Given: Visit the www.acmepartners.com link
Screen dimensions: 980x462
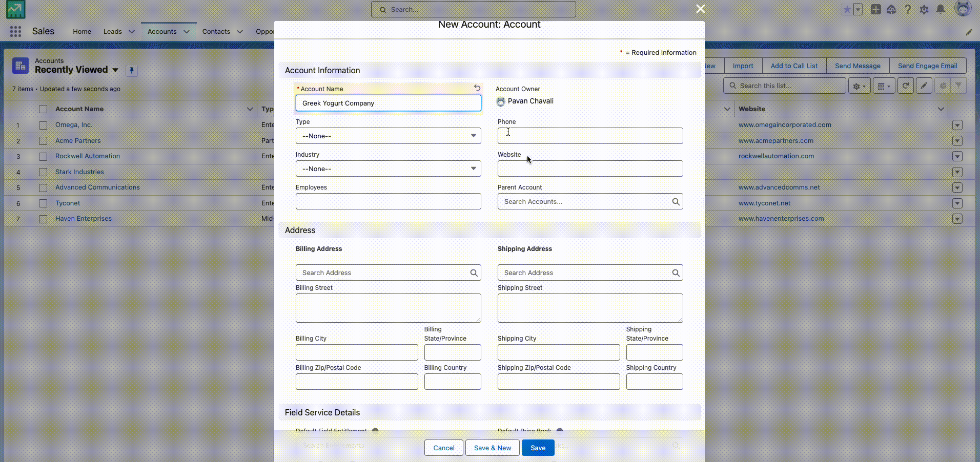Looking at the screenshot, I should click(775, 140).
